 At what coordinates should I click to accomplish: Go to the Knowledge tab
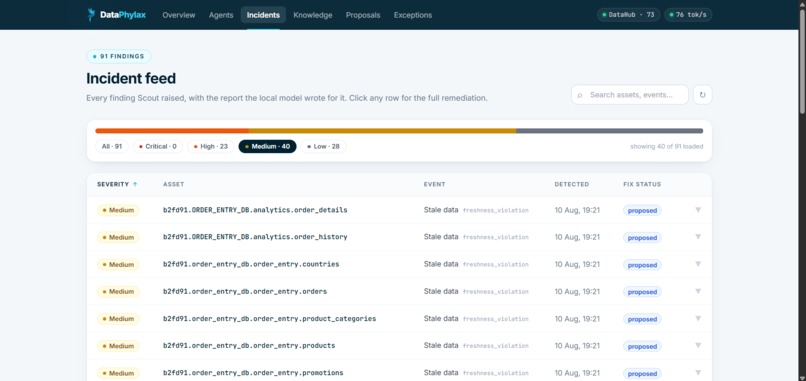coord(313,15)
